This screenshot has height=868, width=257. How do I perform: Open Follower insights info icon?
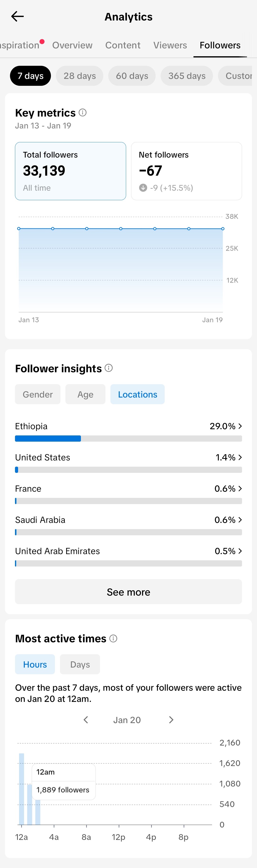pyautogui.click(x=109, y=368)
